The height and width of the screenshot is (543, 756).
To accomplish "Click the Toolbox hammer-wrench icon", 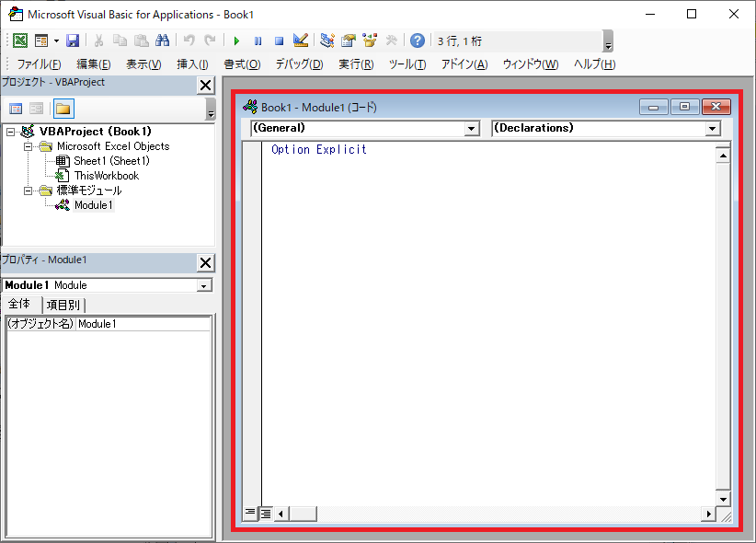I will (x=391, y=40).
